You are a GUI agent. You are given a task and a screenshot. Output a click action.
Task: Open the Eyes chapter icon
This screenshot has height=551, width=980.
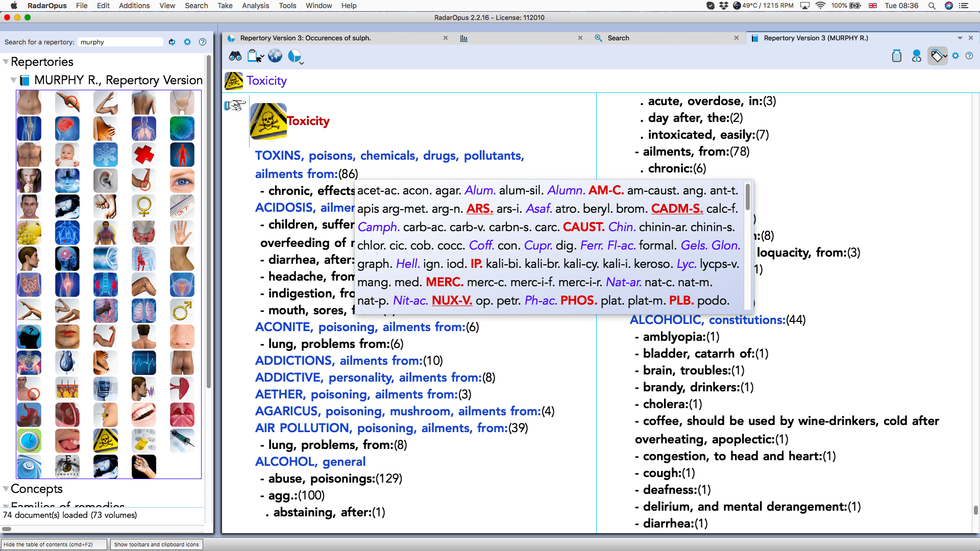coord(182,181)
